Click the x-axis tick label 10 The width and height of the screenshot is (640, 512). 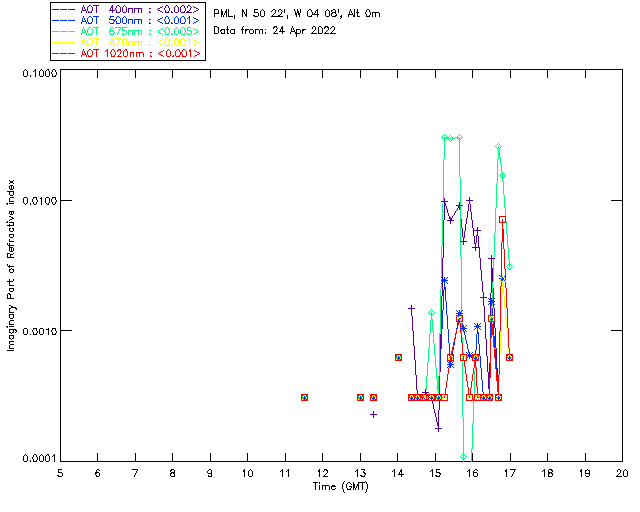pyautogui.click(x=247, y=474)
